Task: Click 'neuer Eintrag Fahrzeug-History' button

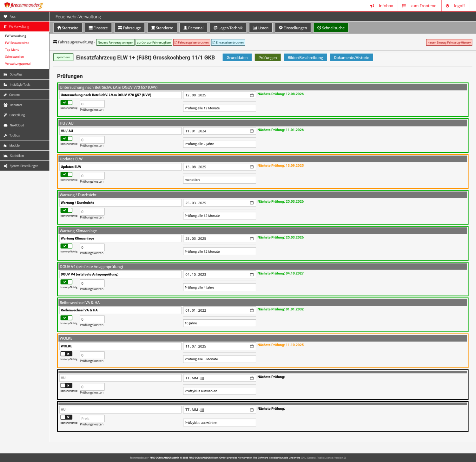Action: click(449, 42)
